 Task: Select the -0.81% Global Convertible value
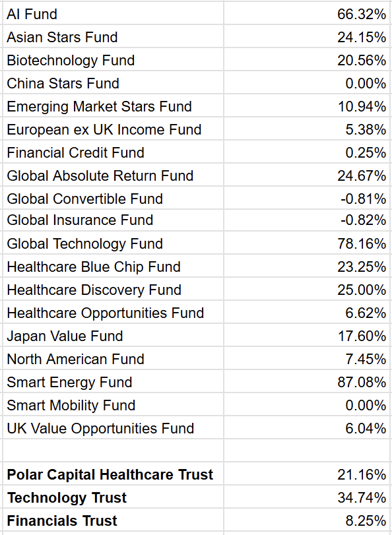tap(308, 198)
